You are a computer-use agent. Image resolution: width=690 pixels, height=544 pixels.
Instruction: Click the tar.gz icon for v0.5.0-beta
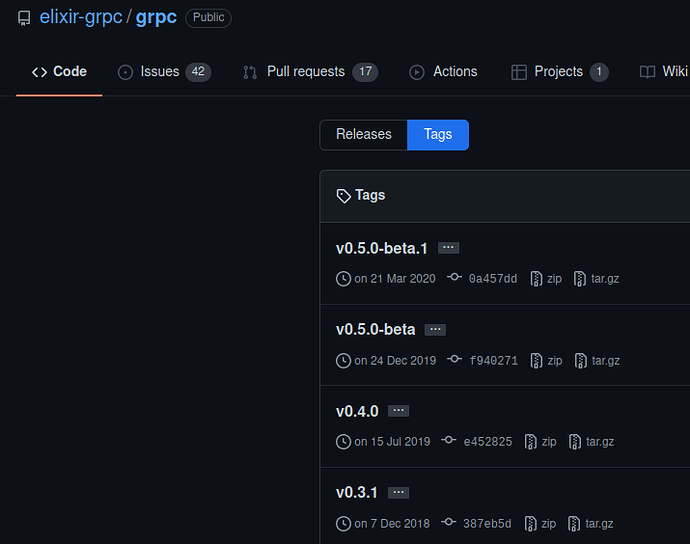(580, 360)
